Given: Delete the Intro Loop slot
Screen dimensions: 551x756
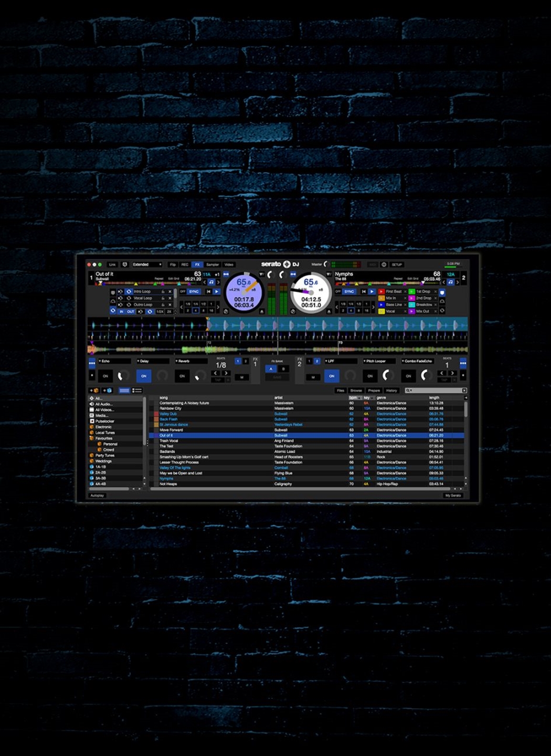Looking at the screenshot, I should (169, 291).
